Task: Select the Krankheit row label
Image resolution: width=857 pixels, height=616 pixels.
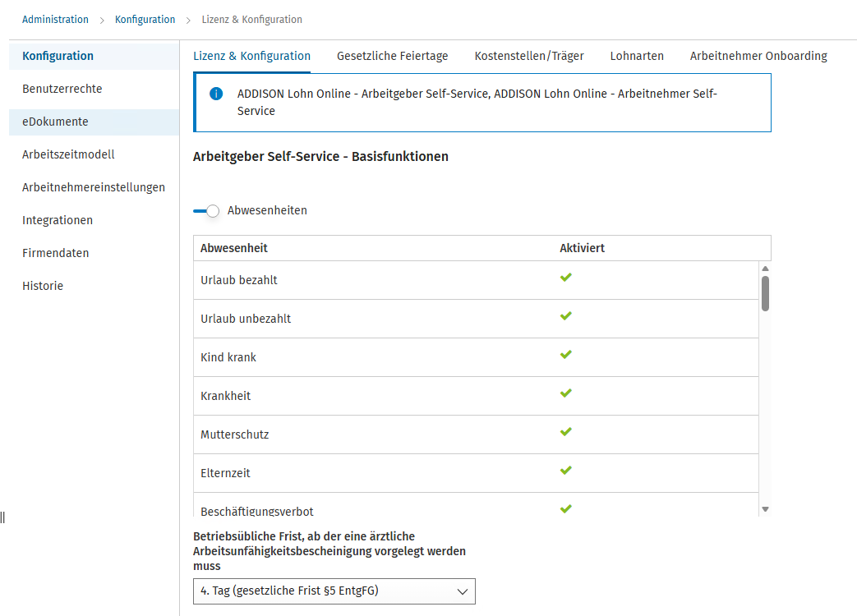Action: tap(225, 396)
